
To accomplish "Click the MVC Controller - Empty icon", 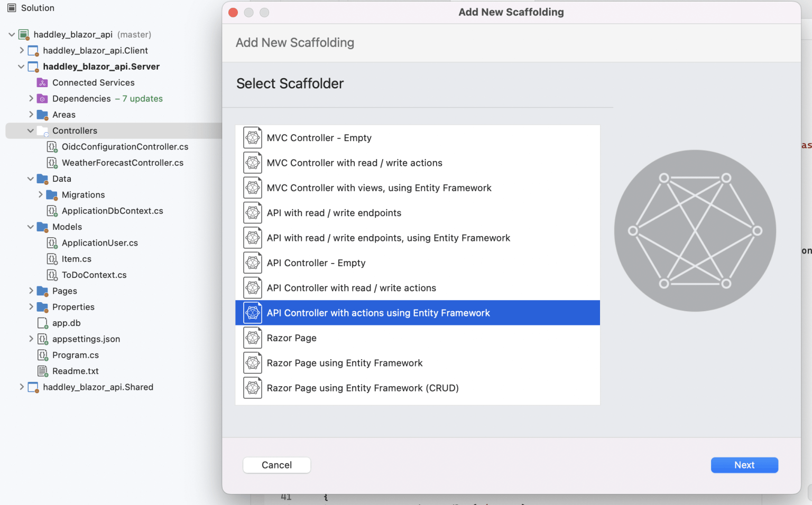I will (253, 138).
